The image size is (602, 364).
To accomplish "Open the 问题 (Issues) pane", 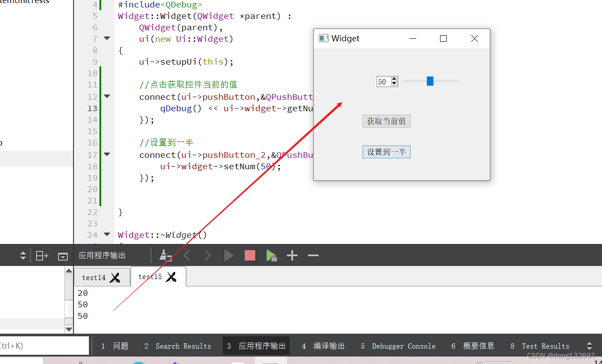I will (115, 346).
